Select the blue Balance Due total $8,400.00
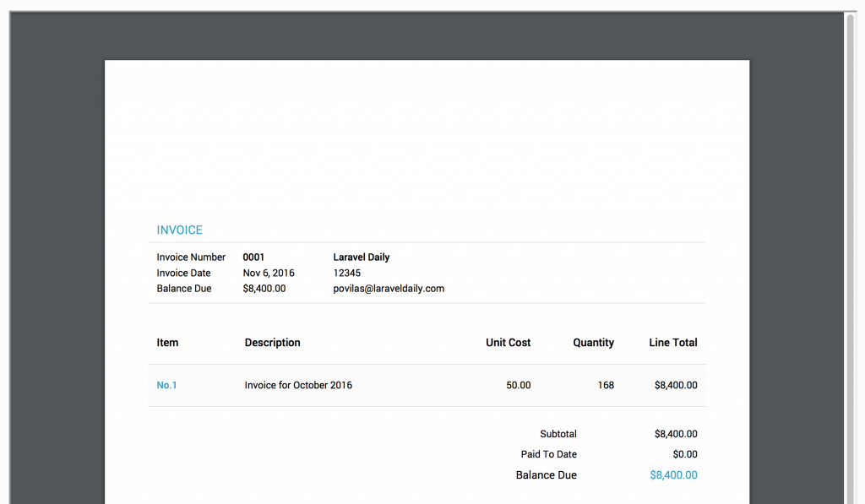 coord(673,474)
